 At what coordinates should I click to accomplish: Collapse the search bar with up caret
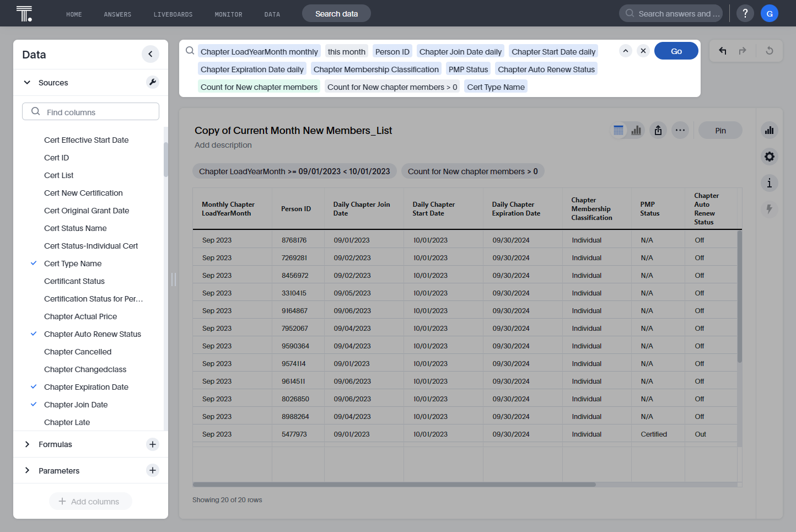(626, 51)
